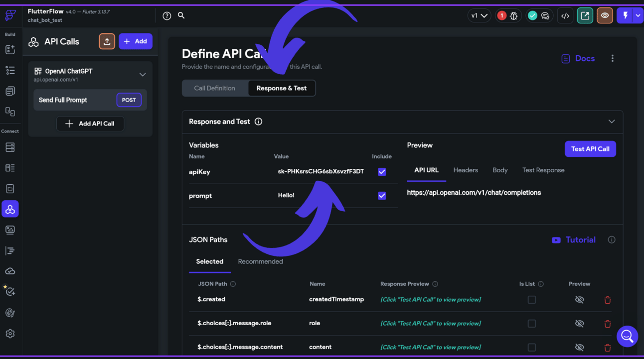Viewport: 644px width, 359px height.
Task: Open the pages icon in left sidebar
Action: point(10,91)
